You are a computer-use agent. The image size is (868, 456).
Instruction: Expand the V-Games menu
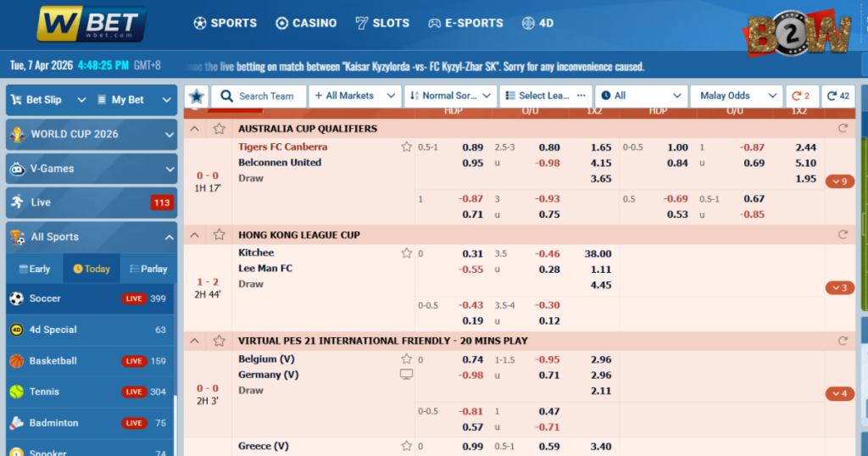[92, 168]
